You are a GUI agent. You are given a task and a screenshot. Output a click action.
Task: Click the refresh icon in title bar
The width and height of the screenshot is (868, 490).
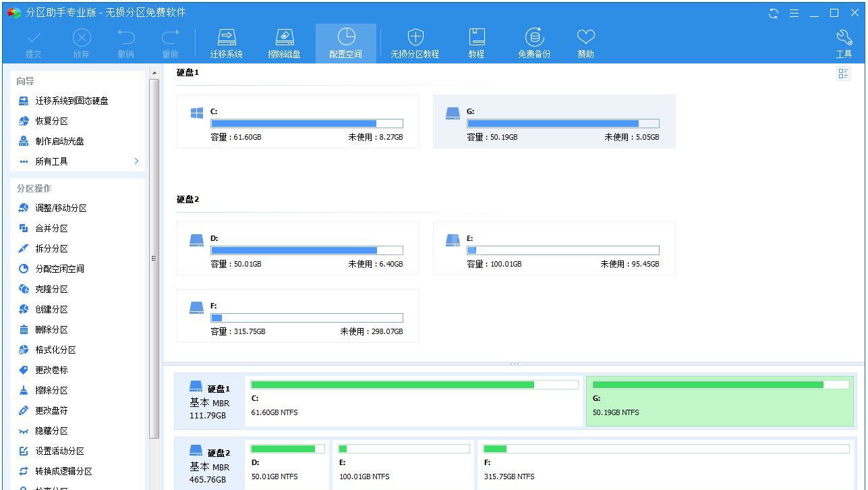pos(774,13)
